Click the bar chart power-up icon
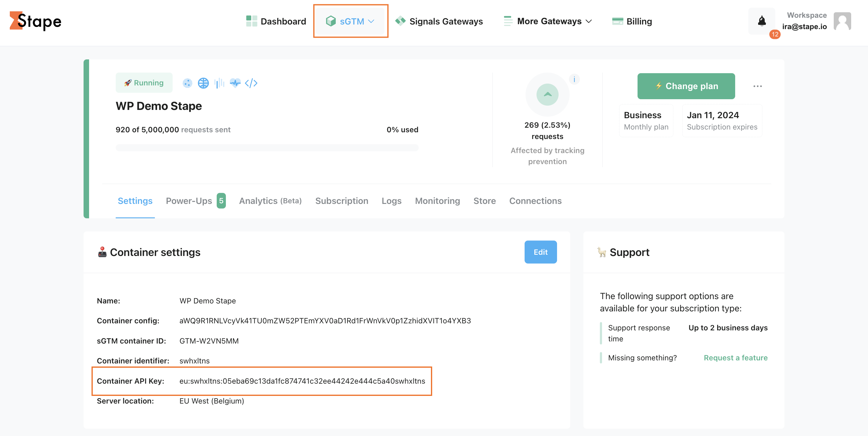This screenshot has width=868, height=436. coord(219,83)
